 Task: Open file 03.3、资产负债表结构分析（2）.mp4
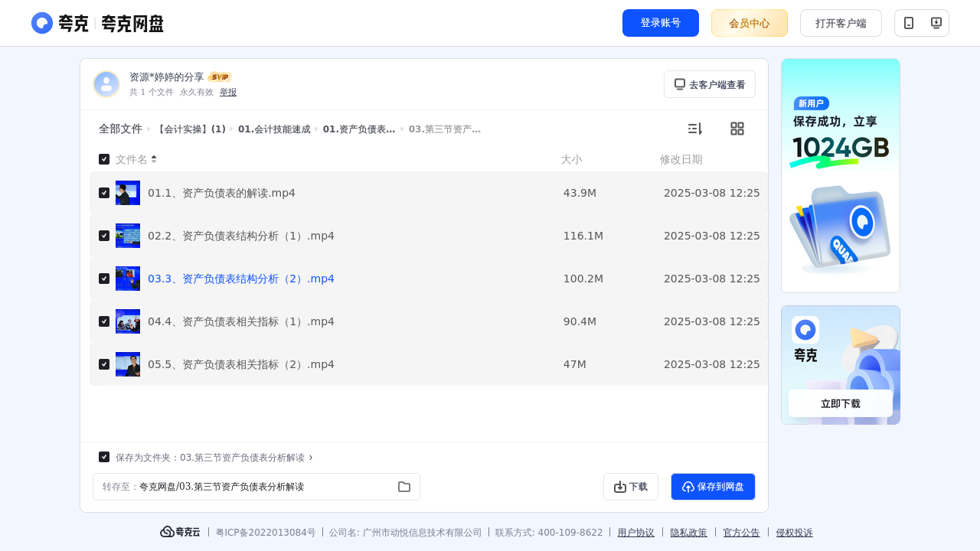coord(241,279)
